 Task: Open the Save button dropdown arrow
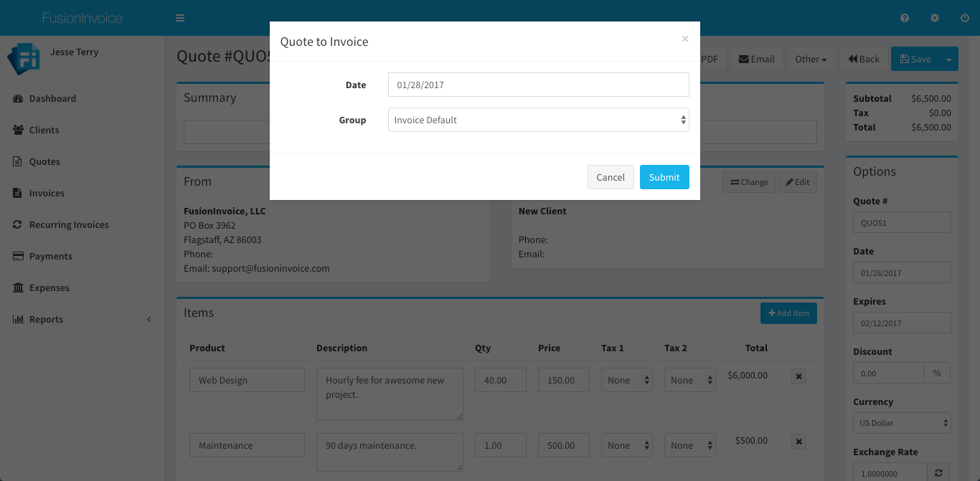(x=949, y=59)
